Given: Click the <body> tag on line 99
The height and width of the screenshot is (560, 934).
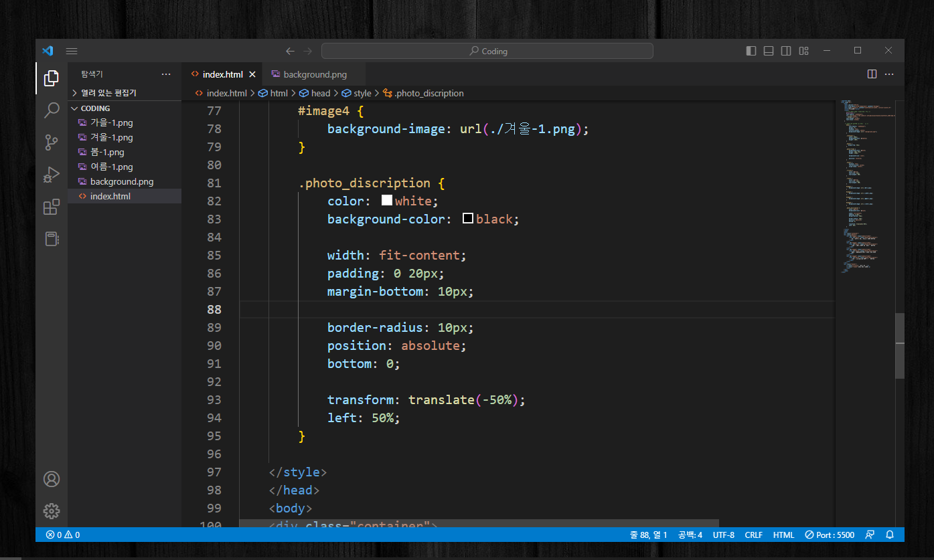Looking at the screenshot, I should (x=291, y=508).
